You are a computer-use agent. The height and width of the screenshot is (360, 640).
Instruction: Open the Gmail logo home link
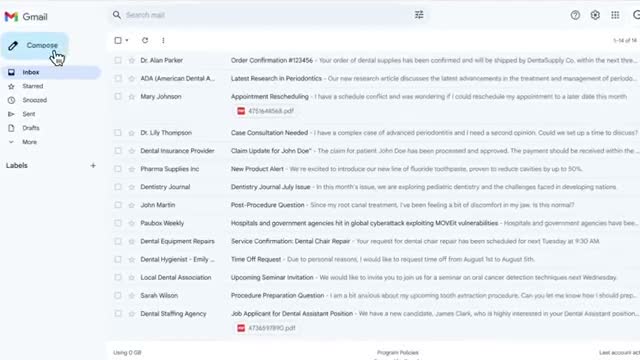tap(26, 17)
